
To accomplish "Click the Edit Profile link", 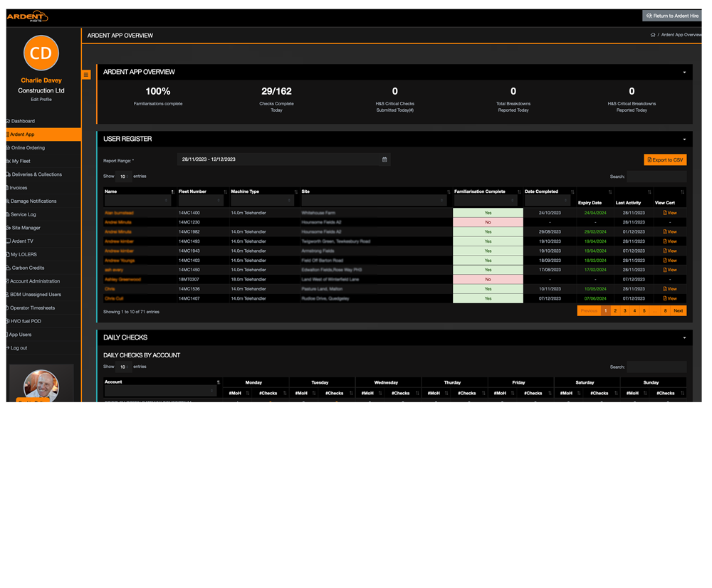I will (41, 100).
